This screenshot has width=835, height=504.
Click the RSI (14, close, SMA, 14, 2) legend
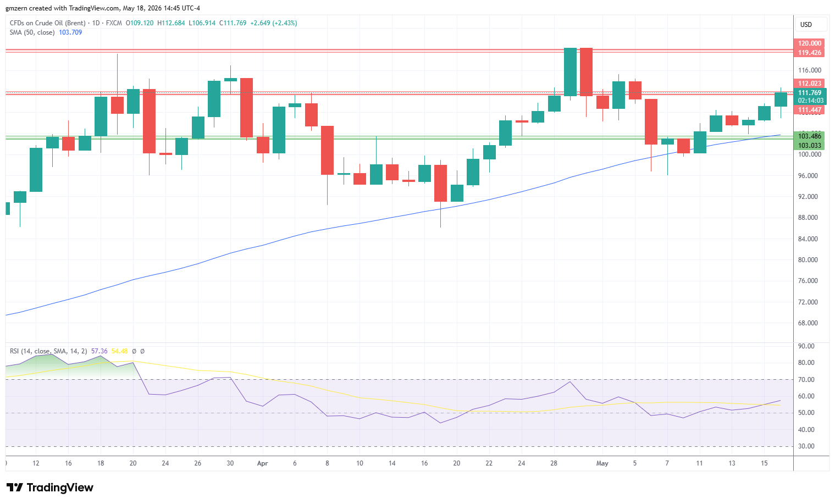coord(48,351)
